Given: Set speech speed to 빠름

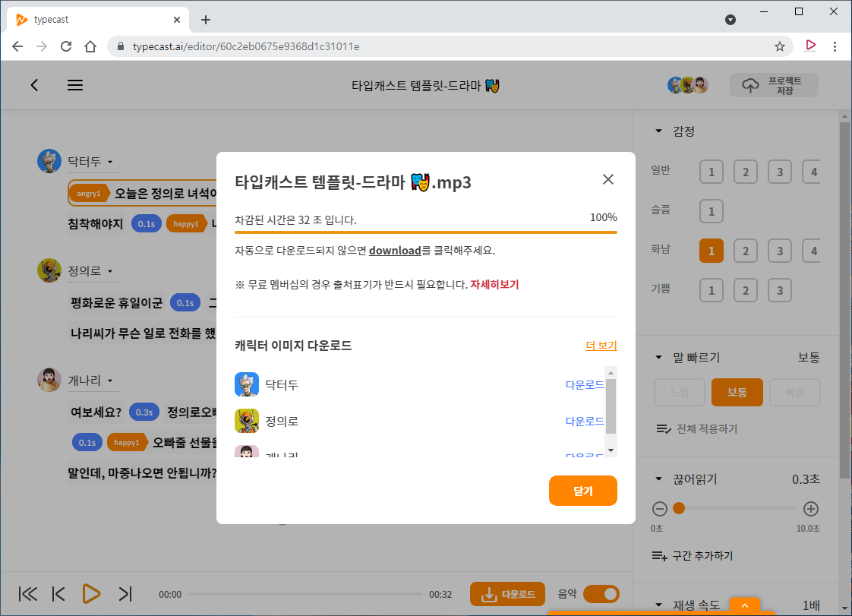Looking at the screenshot, I should click(x=794, y=392).
